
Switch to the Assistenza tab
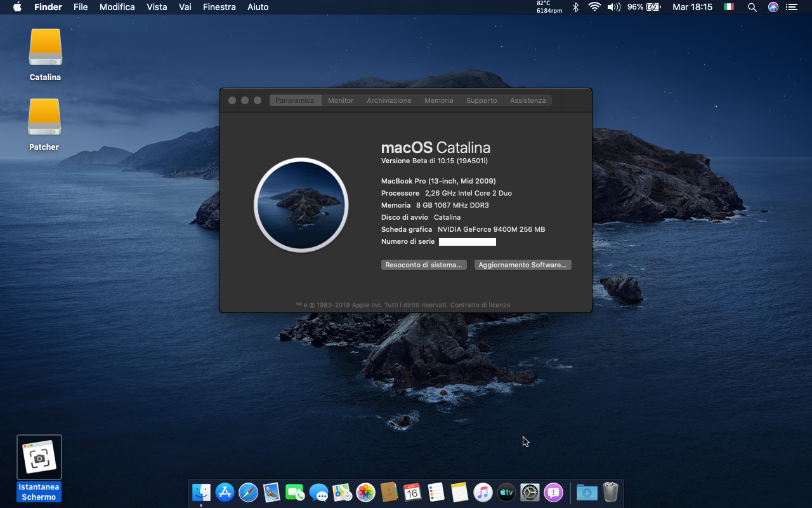[x=528, y=100]
